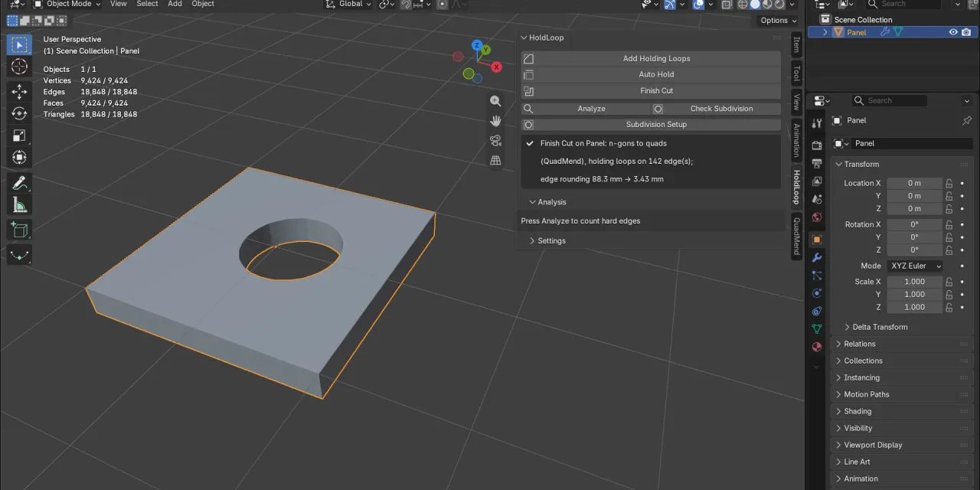Open the View menu
Screen dimensions: 980x490
click(x=119, y=4)
